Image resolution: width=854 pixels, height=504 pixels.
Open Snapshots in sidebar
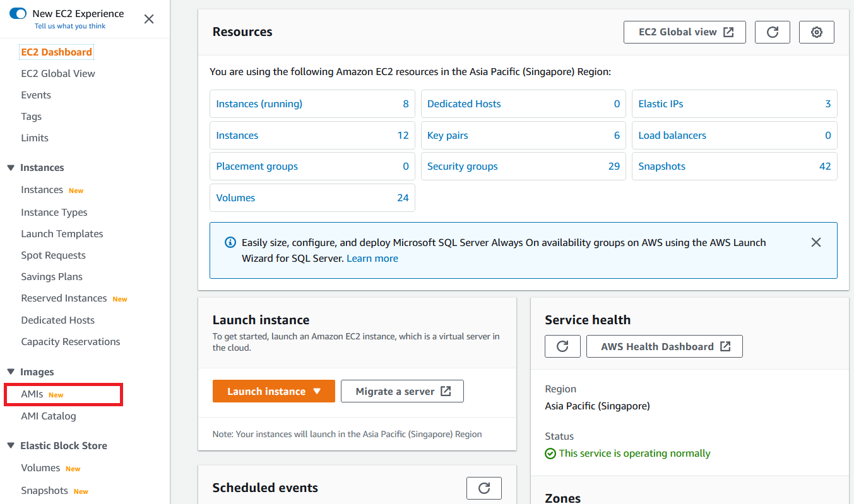[44, 491]
